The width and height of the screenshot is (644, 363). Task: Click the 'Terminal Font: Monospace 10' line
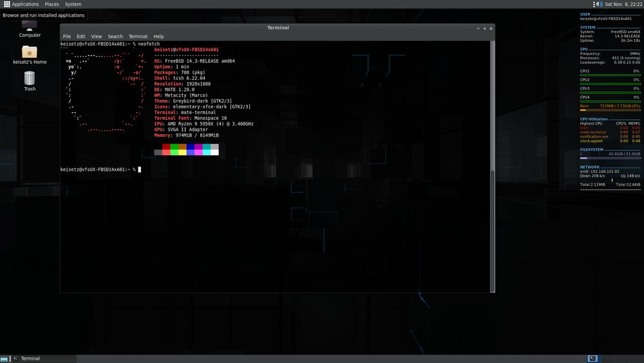pos(190,118)
